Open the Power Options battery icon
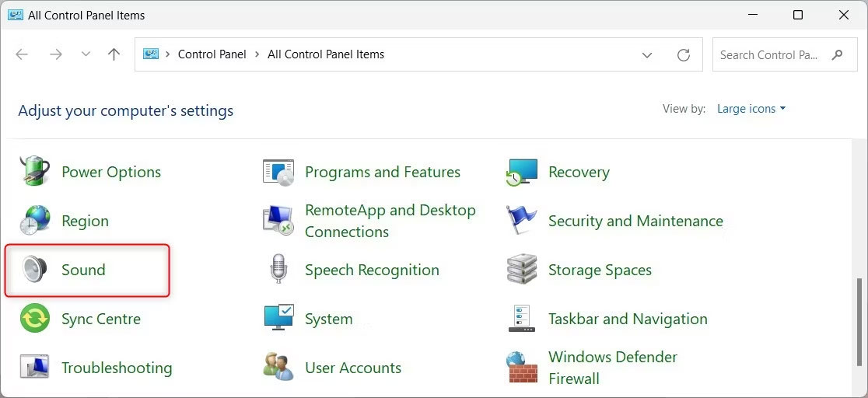 [x=34, y=172]
